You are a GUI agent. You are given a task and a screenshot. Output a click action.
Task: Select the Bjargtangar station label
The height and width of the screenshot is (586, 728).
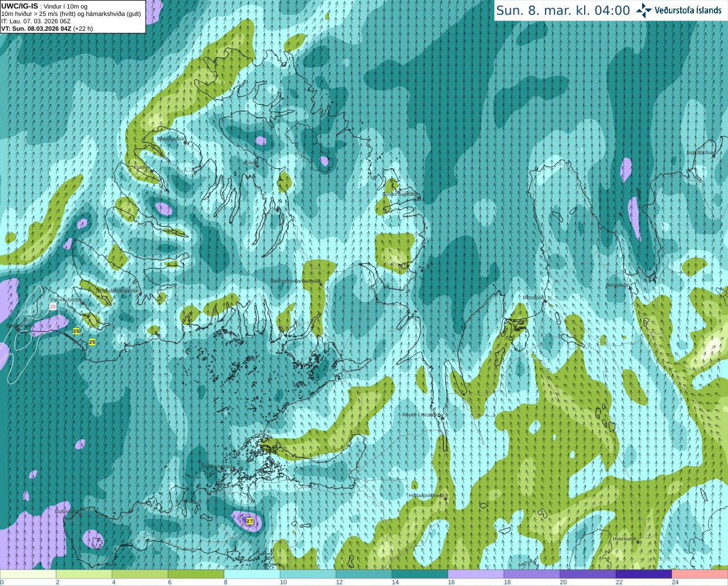pyautogui.click(x=18, y=325)
